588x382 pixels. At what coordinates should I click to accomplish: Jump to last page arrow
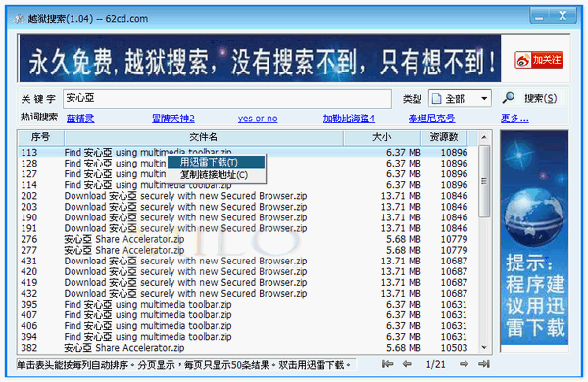[484, 364]
